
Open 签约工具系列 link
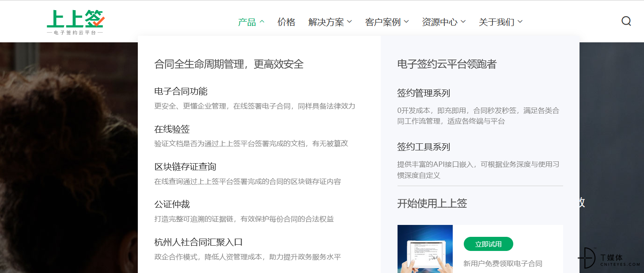[x=424, y=147]
